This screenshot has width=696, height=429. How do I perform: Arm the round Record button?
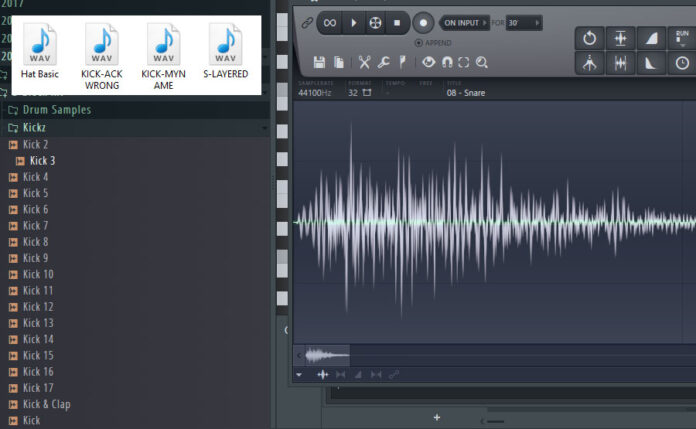422,22
